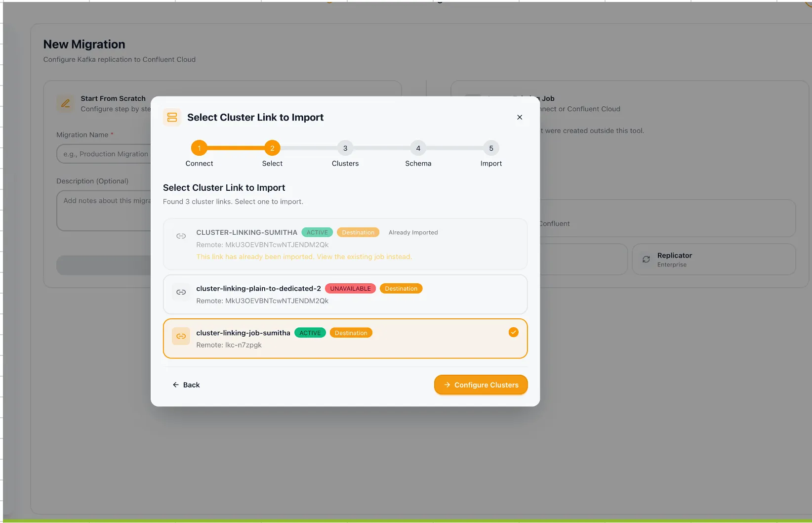
Task: Click the link icon beside cluster-linking-job-sumitha
Action: [181, 336]
